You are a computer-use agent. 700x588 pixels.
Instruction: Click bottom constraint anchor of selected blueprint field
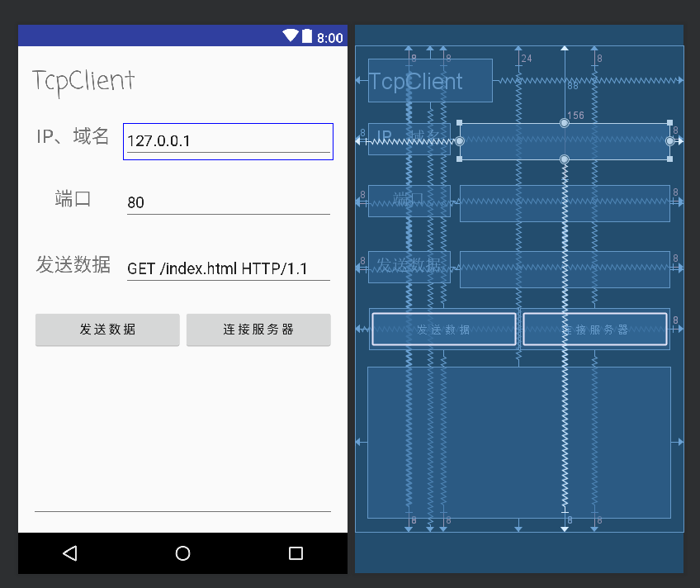tap(565, 159)
